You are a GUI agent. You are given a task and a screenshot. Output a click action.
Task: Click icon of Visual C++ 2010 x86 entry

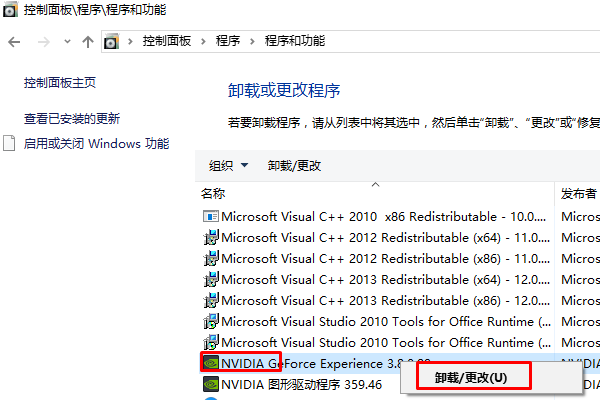click(210, 217)
